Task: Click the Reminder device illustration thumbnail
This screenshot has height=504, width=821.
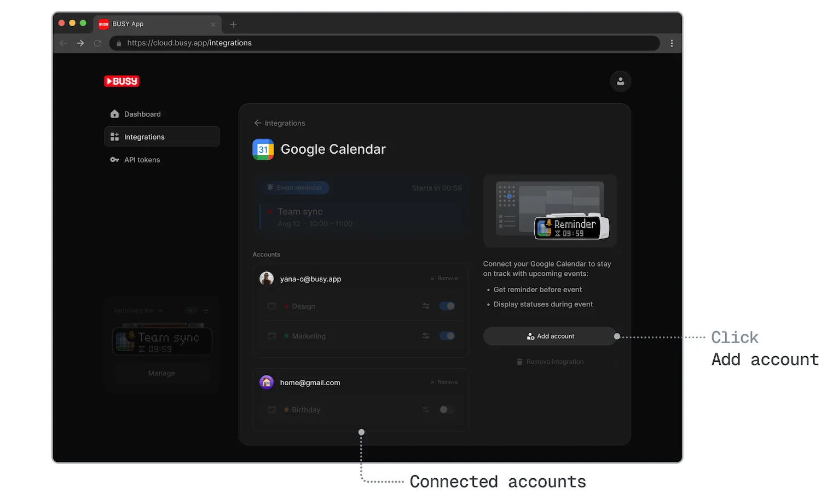Action: (x=550, y=211)
